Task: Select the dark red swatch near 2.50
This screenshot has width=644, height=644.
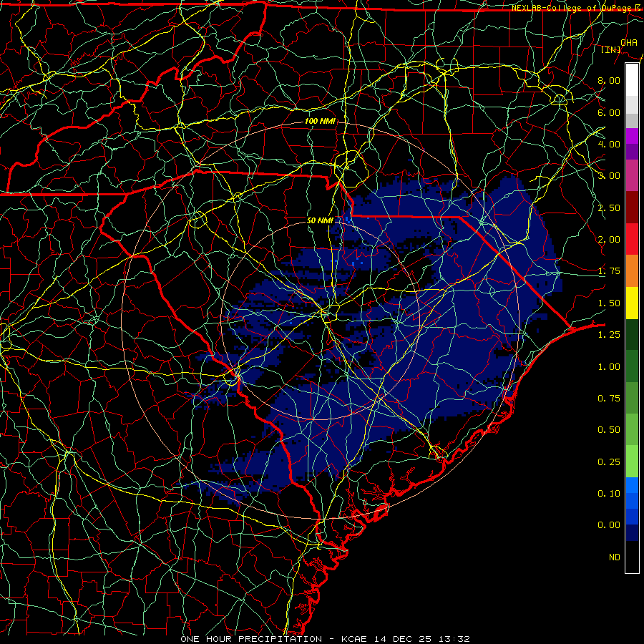Action: click(632, 208)
